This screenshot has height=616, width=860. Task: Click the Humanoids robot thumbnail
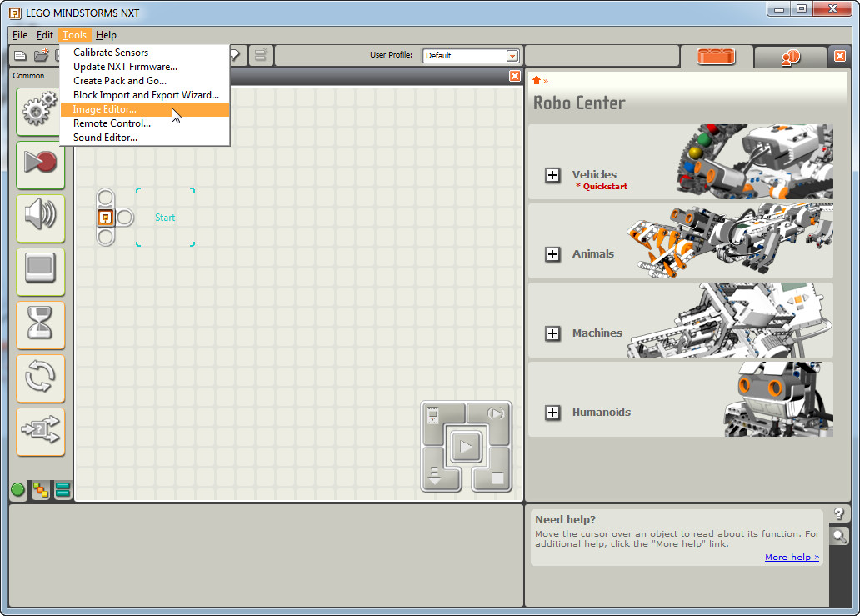[x=779, y=398]
